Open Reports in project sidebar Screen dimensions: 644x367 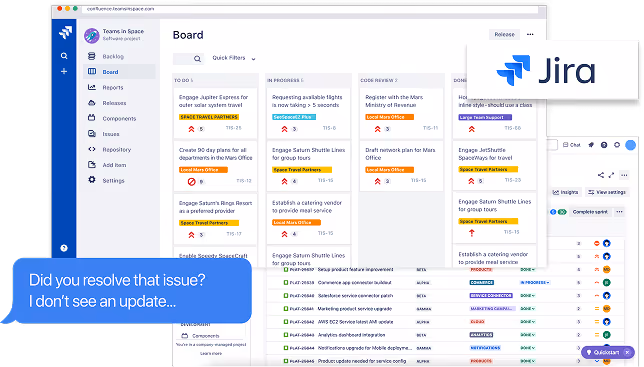(119, 87)
